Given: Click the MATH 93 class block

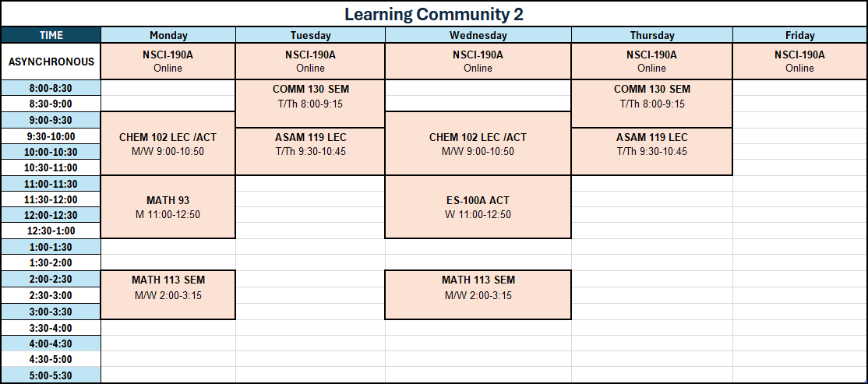Looking at the screenshot, I should [168, 207].
